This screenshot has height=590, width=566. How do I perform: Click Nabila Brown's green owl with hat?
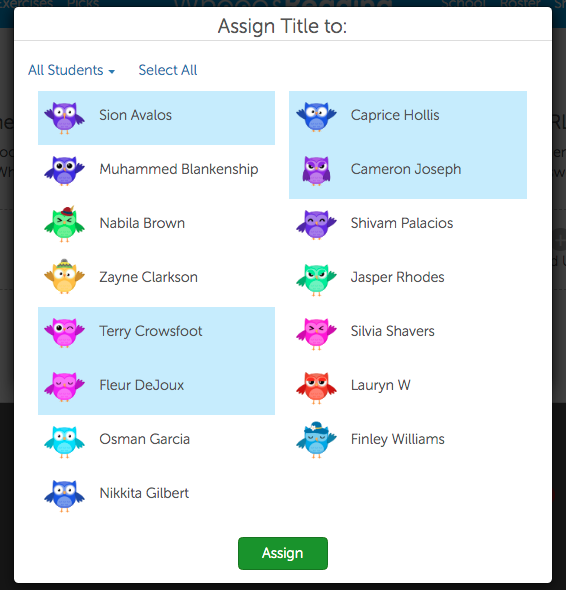click(64, 224)
